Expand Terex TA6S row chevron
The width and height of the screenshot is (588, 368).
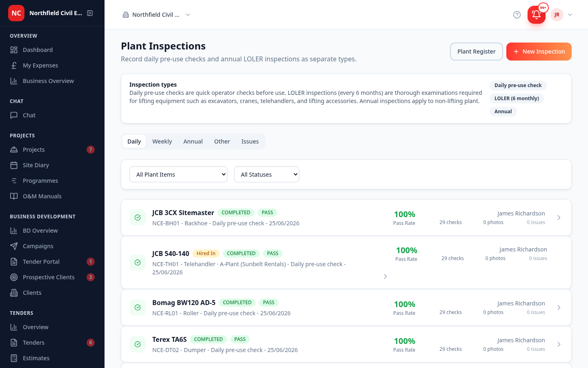pyautogui.click(x=559, y=344)
